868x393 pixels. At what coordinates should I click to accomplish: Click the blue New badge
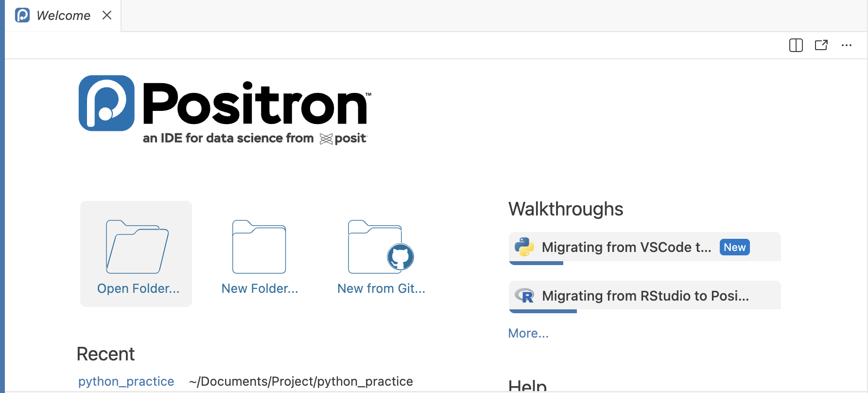pos(734,247)
